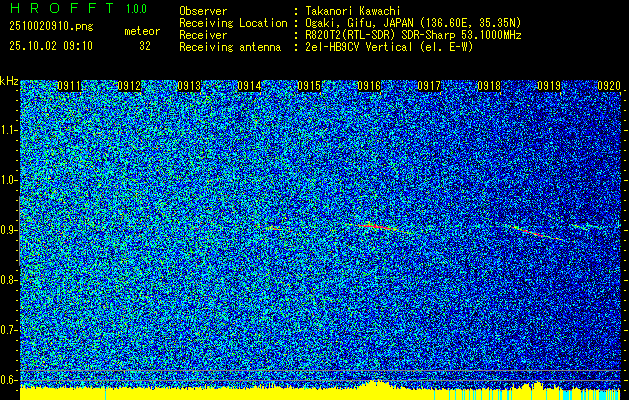The height and width of the screenshot is (400, 629).
Task: Click the Ogaki, Gifu, JAPAN location text
Action: (x=413, y=23)
